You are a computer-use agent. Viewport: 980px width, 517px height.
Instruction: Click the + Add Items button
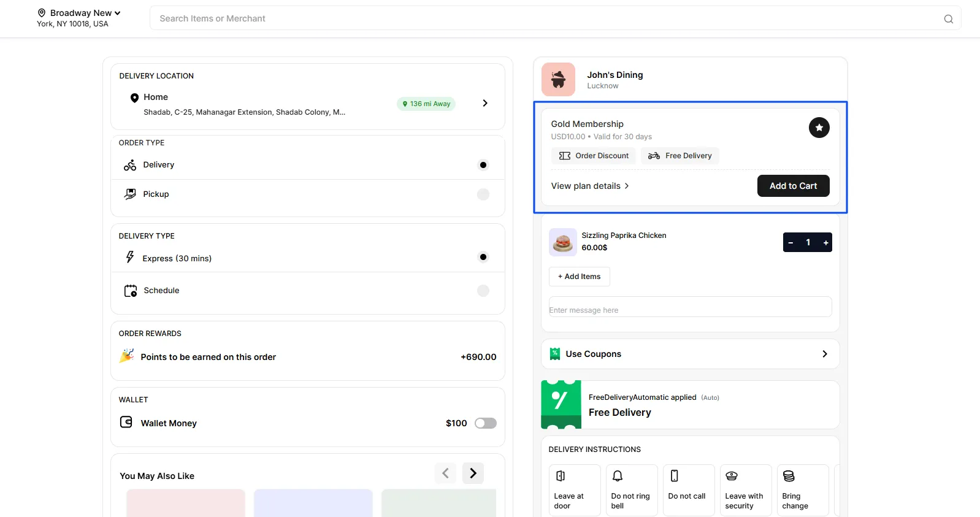pos(580,277)
